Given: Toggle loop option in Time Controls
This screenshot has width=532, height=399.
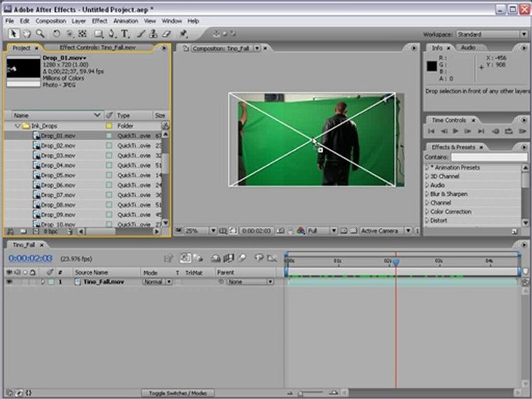Looking at the screenshot, I should pyautogui.click(x=509, y=131).
